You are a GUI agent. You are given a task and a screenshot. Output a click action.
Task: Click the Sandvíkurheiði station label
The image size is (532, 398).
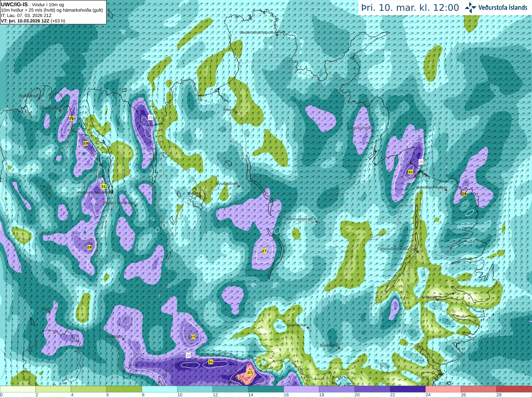pyautogui.click(x=360, y=128)
